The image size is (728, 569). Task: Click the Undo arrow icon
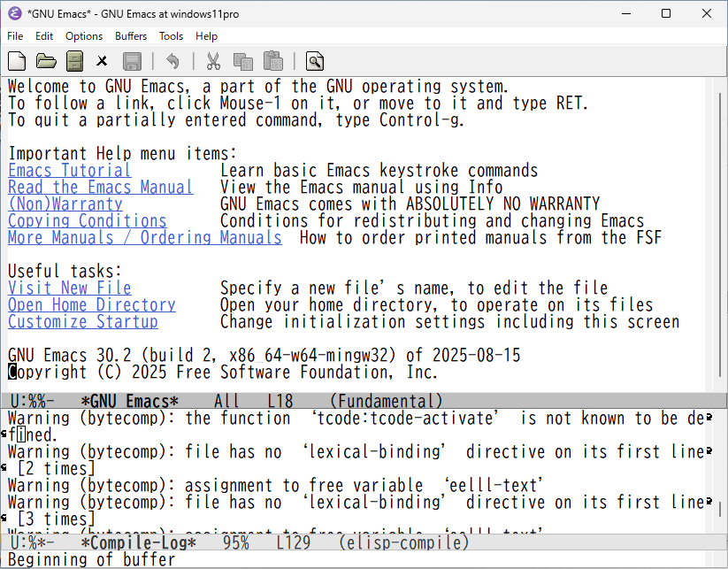point(172,61)
